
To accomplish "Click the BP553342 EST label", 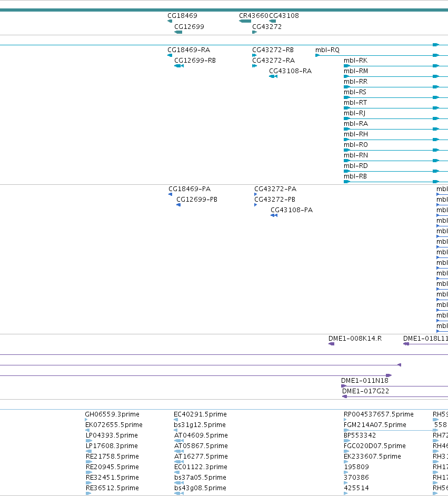I will click(x=360, y=435).
